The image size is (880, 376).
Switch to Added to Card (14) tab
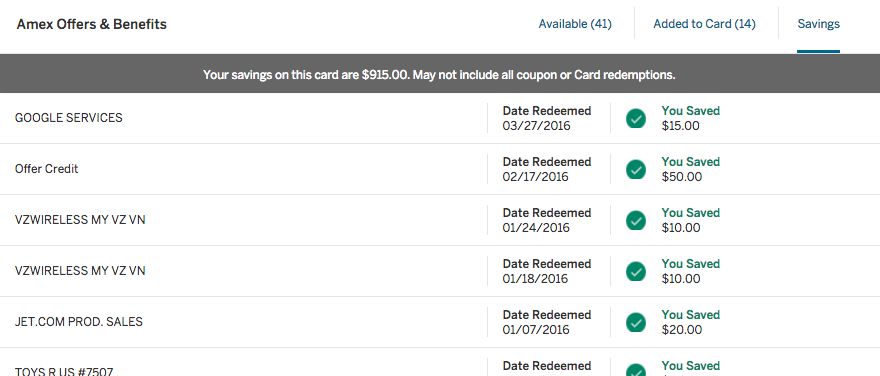(704, 24)
